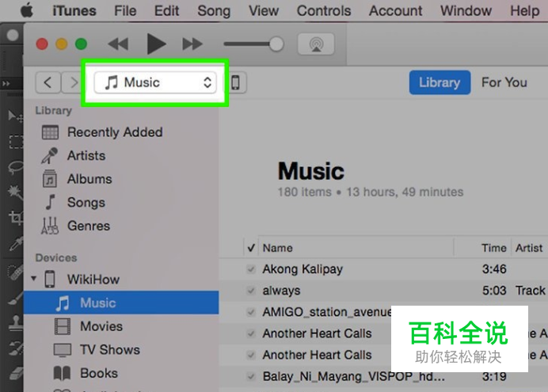
Task: Go forward with the right chevron button
Action: [74, 83]
